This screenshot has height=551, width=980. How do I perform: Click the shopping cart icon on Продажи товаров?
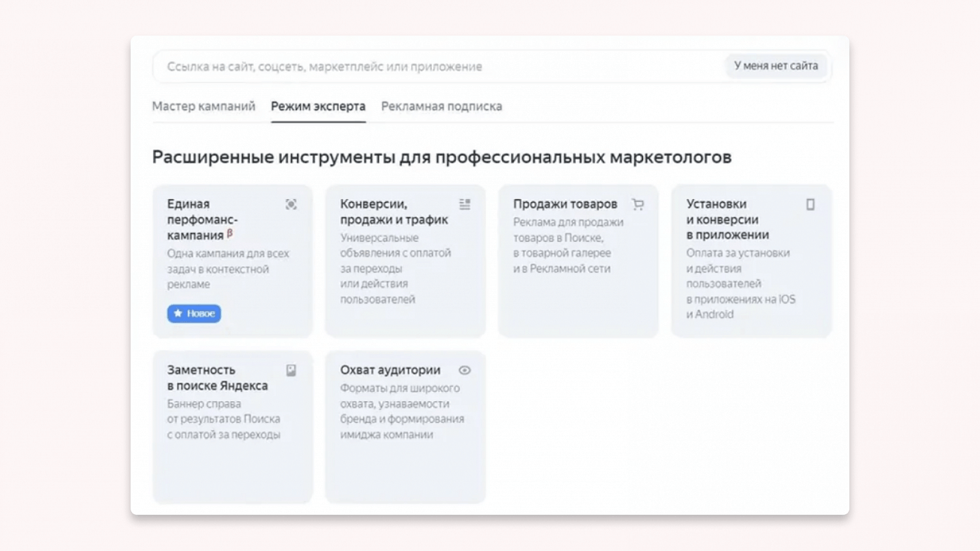click(637, 204)
